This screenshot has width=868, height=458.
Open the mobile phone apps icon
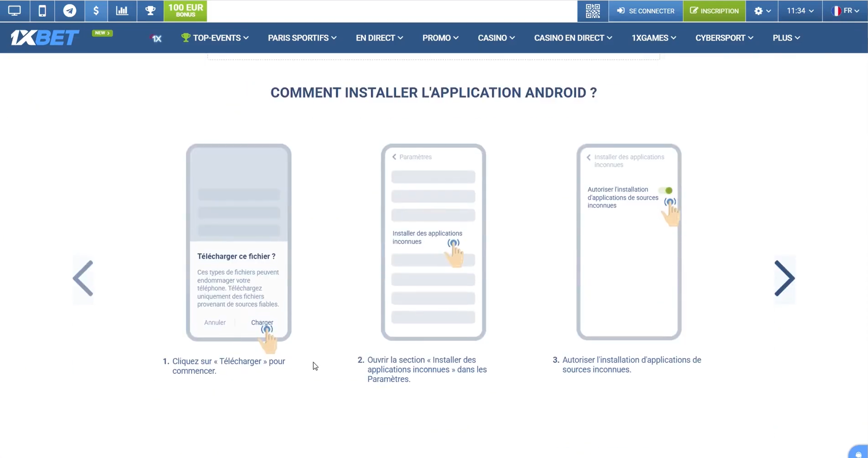click(42, 11)
